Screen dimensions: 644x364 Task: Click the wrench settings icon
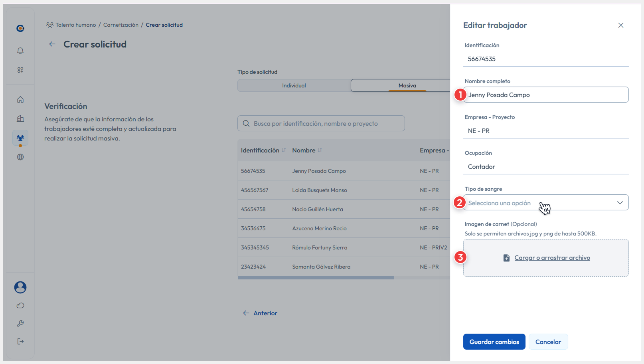[20, 323]
